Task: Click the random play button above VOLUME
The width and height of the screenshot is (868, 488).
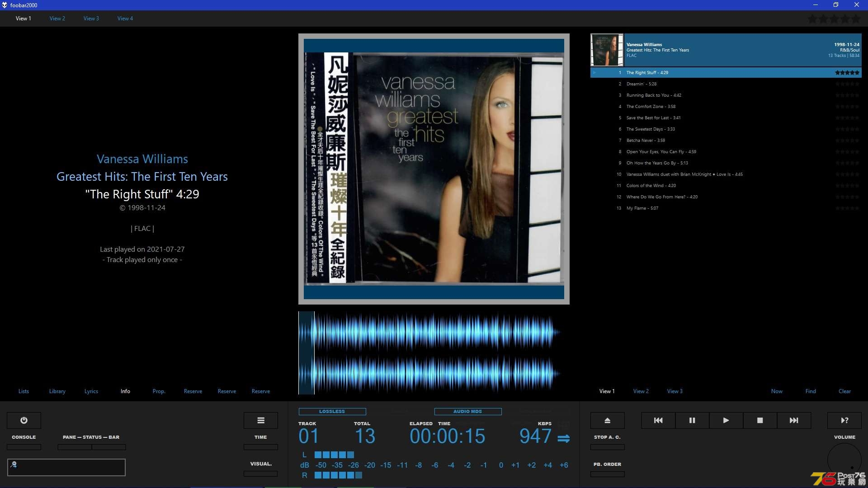Action: (x=844, y=420)
